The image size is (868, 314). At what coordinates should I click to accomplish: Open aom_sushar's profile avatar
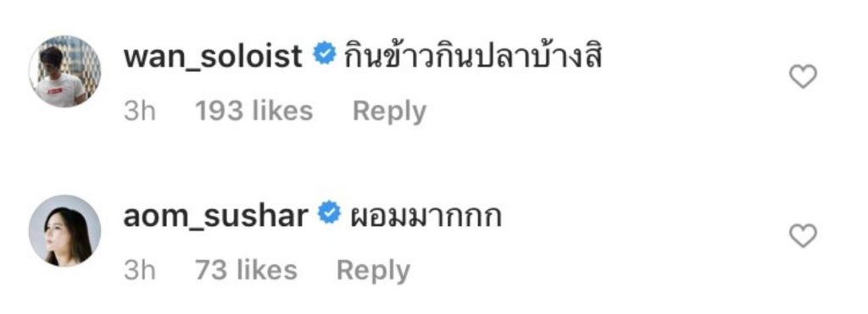click(x=64, y=230)
